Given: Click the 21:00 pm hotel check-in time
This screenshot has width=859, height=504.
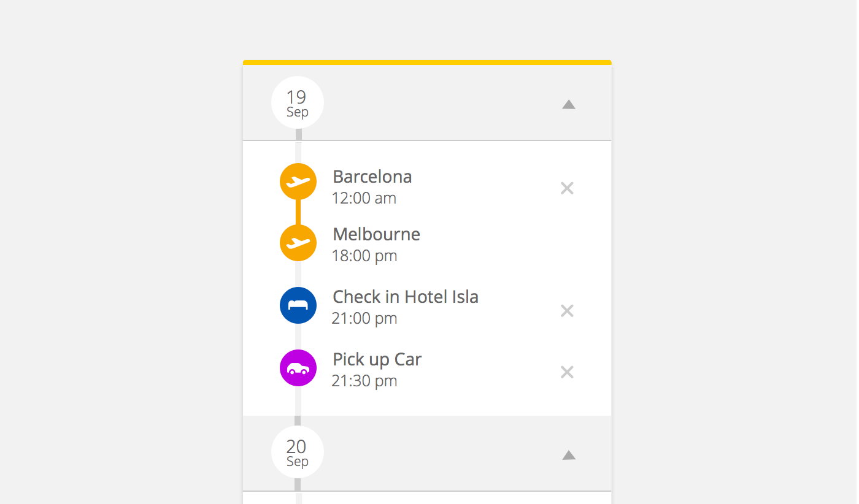Looking at the screenshot, I should 364,318.
